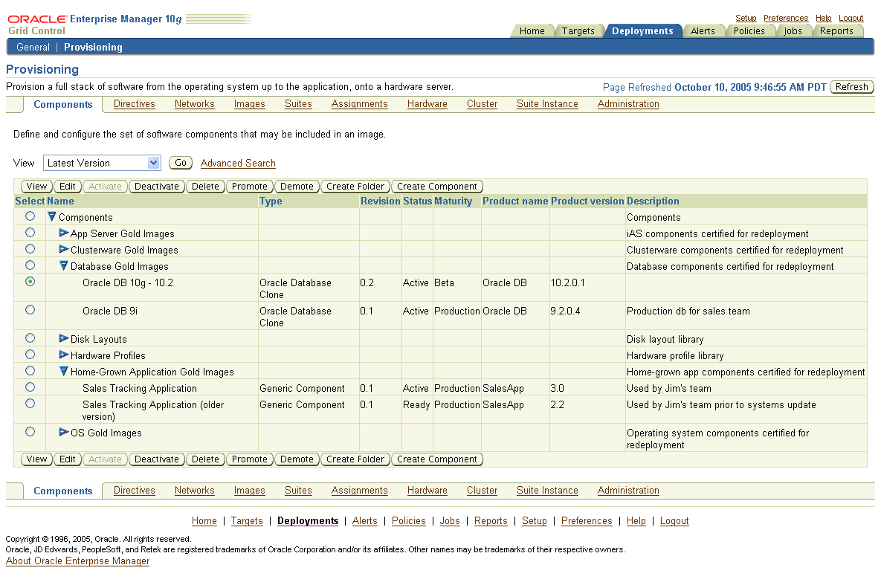Select the Hardware Profiles radio button

pyautogui.click(x=28, y=354)
